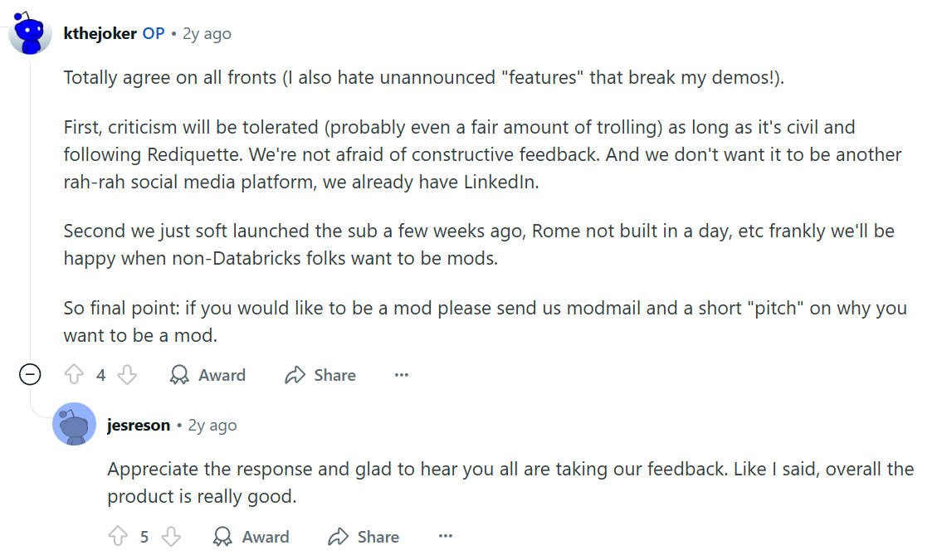Downvote jesreson's reply
942x560 pixels.
171,536
